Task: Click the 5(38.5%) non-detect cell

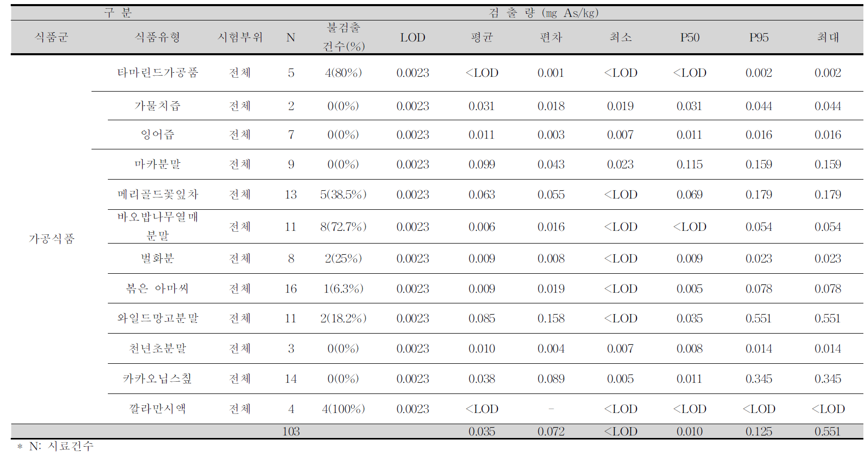Action: click(x=344, y=194)
